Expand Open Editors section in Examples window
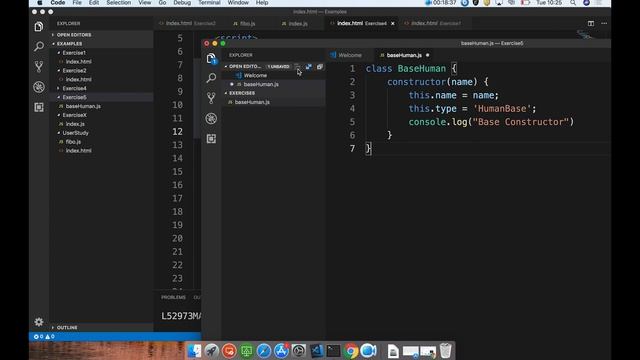This screenshot has height=360, width=640. (x=53, y=35)
